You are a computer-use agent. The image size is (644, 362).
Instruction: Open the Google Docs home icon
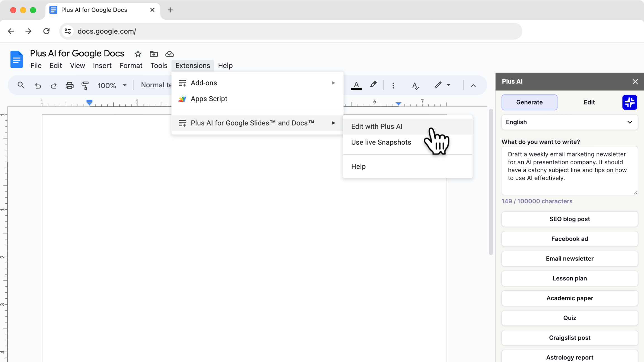16,59
